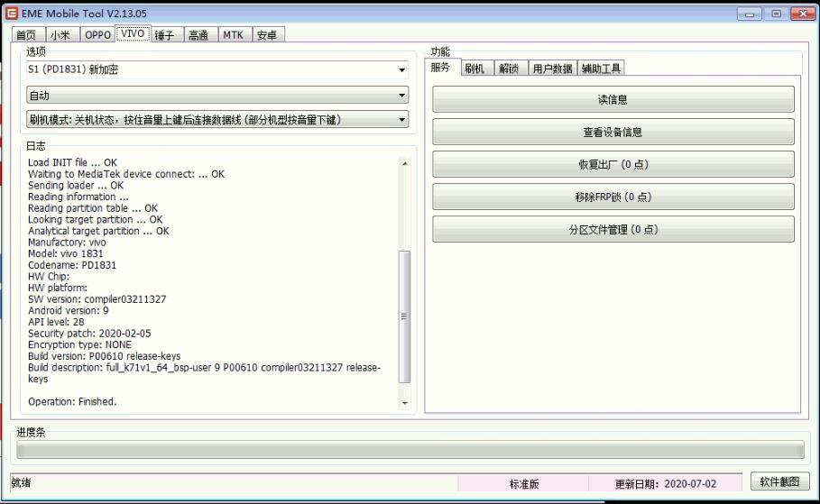Click log line 'Waiting to MediaTek device connect'

point(126,174)
